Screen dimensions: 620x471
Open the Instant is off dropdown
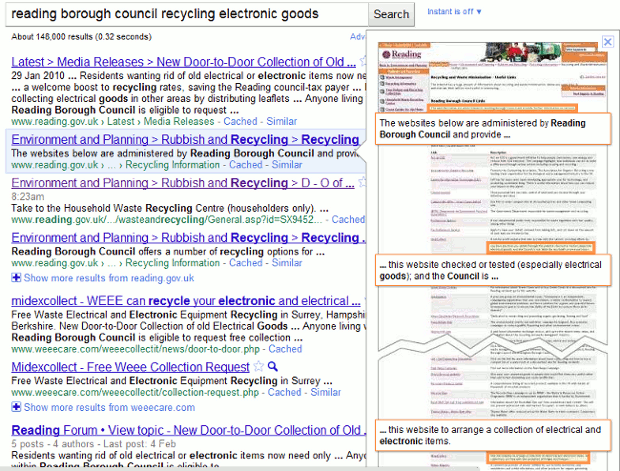[454, 11]
